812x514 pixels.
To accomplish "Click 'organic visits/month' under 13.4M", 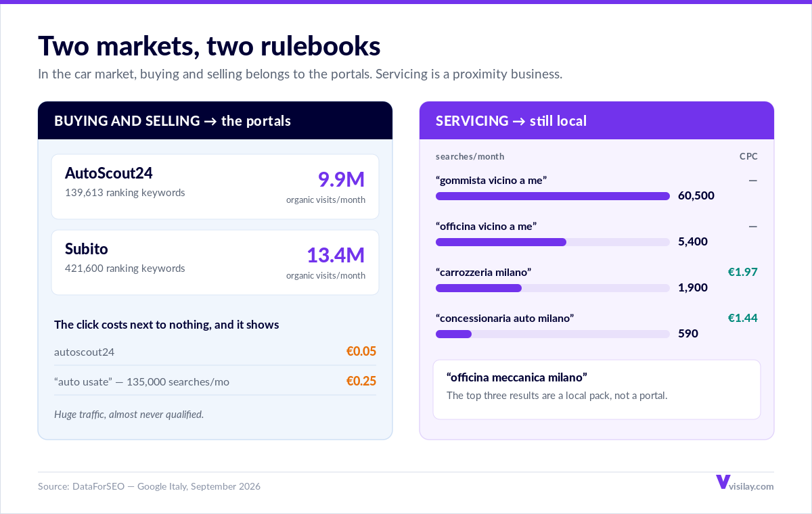I will click(x=325, y=276).
